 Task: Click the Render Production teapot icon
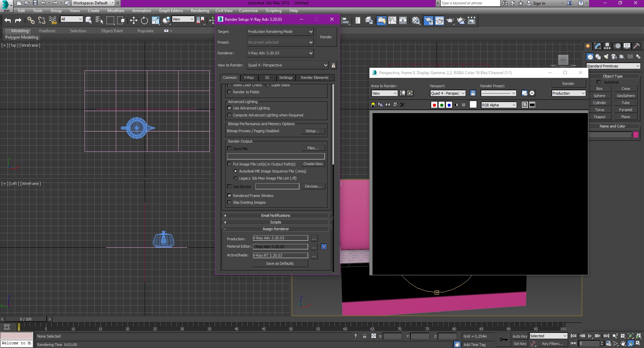450,20
